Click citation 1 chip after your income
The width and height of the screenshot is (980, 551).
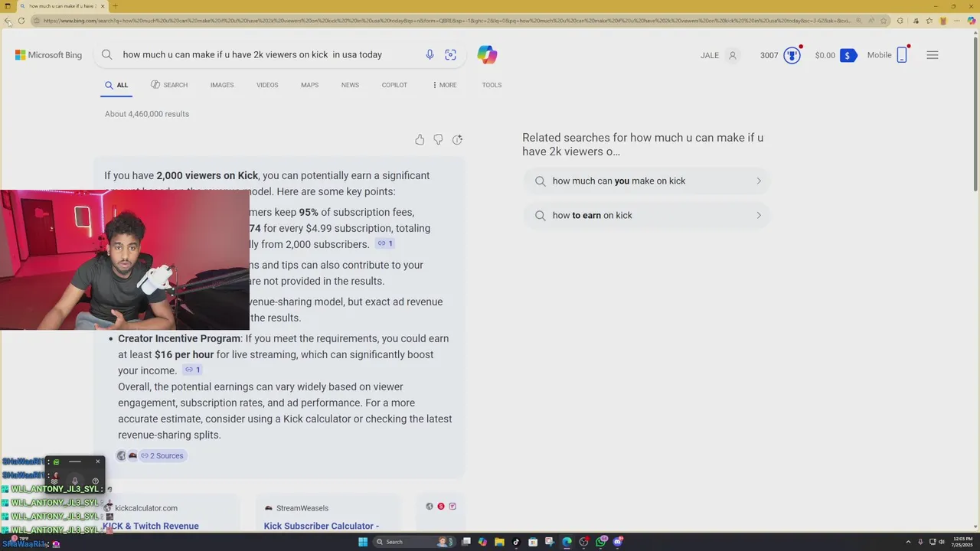192,370
